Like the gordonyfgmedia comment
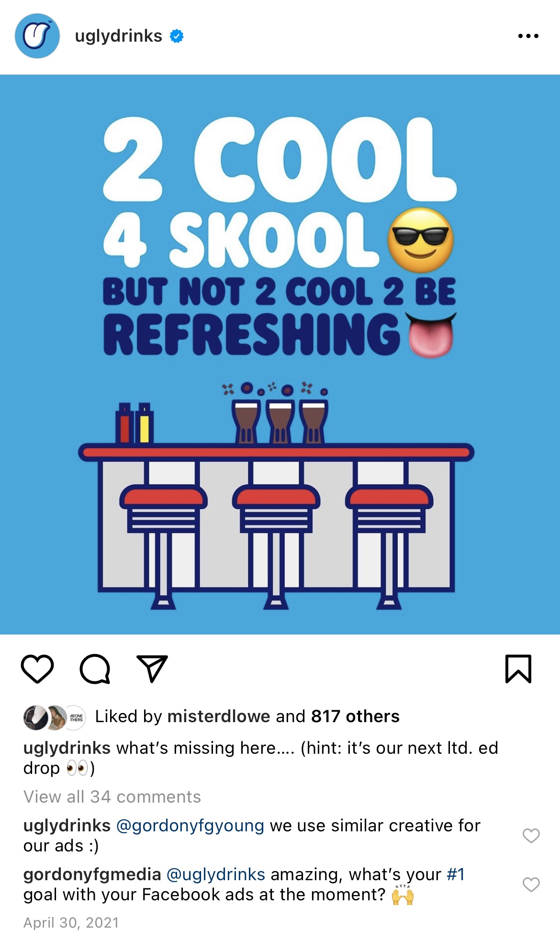This screenshot has width=560, height=941. point(531,884)
